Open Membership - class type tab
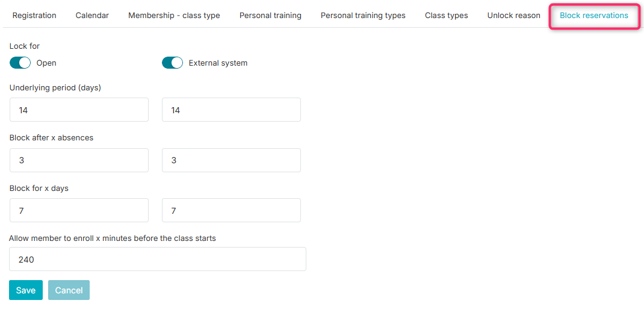 pos(174,16)
